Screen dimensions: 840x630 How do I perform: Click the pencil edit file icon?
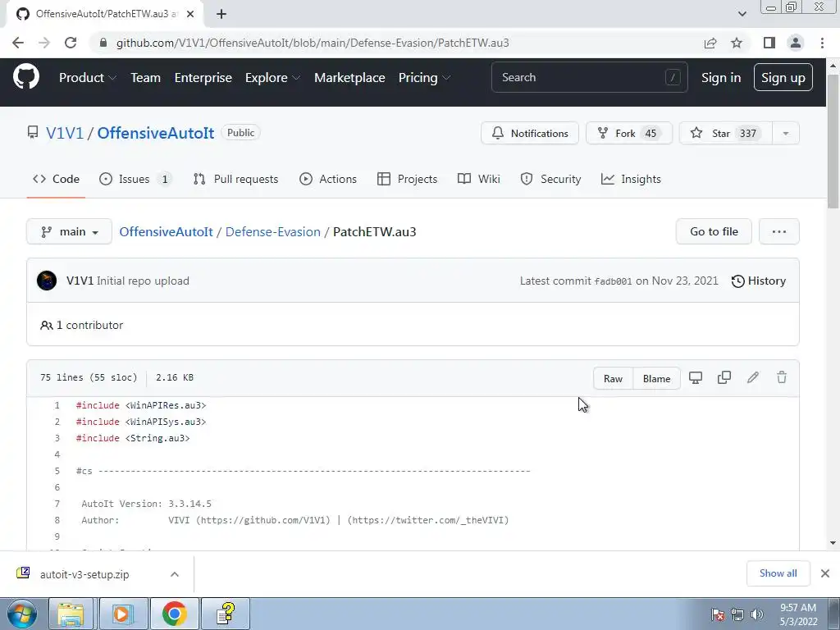point(753,377)
